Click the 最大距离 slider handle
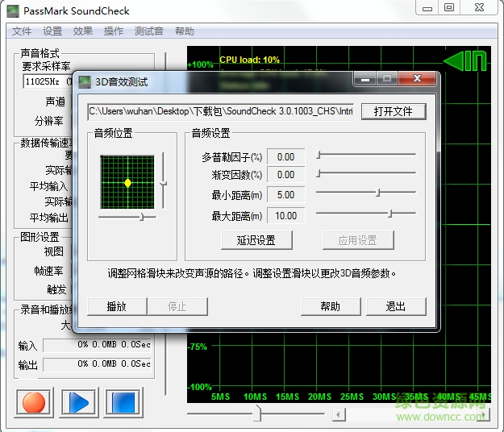 click(390, 214)
